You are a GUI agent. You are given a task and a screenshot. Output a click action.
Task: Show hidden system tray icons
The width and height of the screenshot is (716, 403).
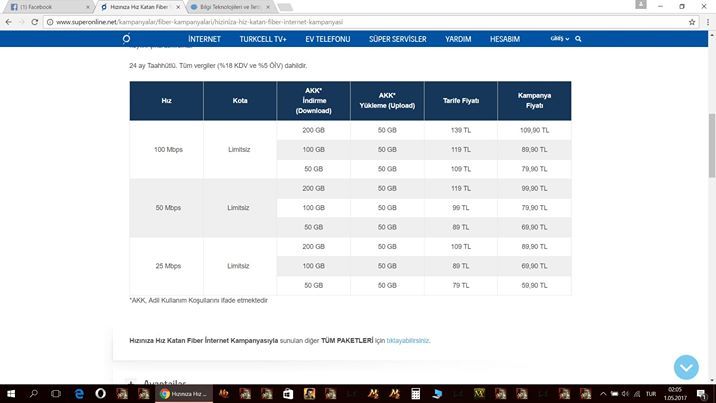pyautogui.click(x=603, y=393)
